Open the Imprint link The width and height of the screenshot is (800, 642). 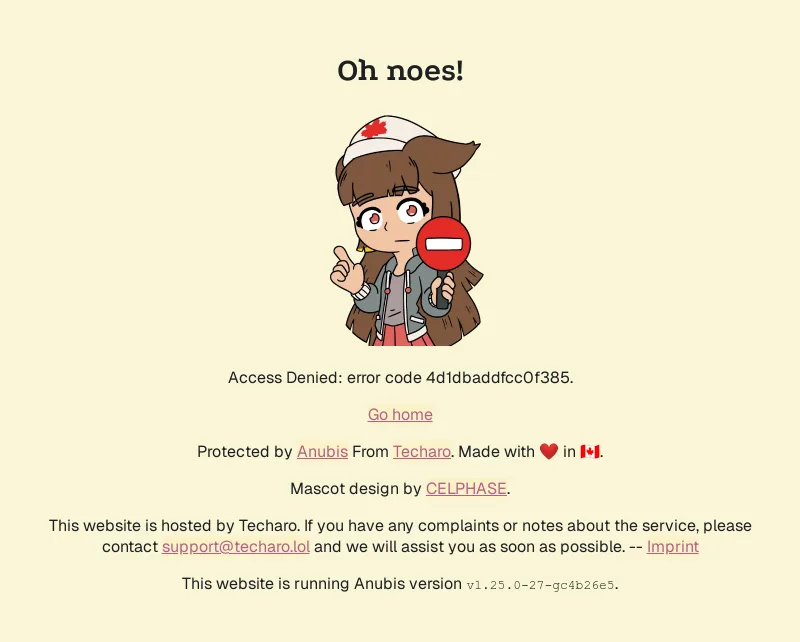pyautogui.click(x=672, y=547)
